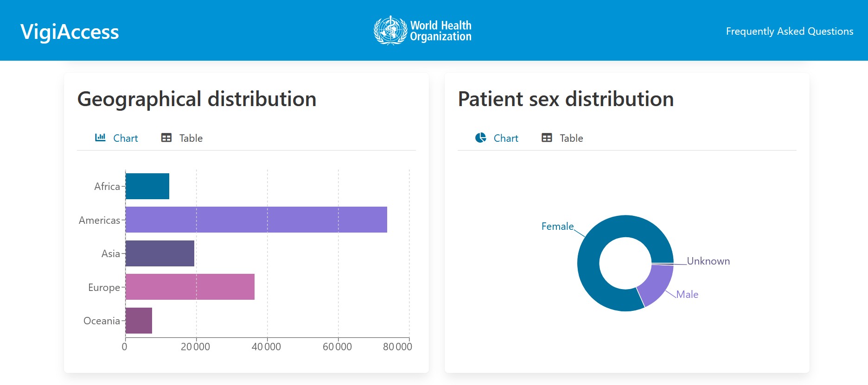Viewport: 868px width, 385px height.
Task: Select the Oceania bar in the chart
Action: 139,321
